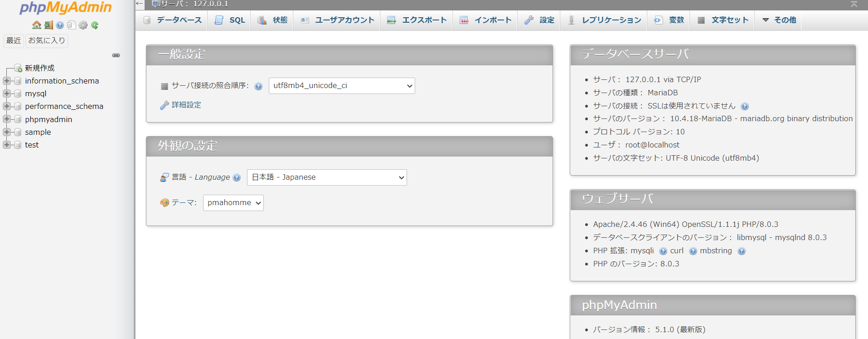
Task: Reload navigation panel with the green arrow icon
Action: pyautogui.click(x=95, y=25)
